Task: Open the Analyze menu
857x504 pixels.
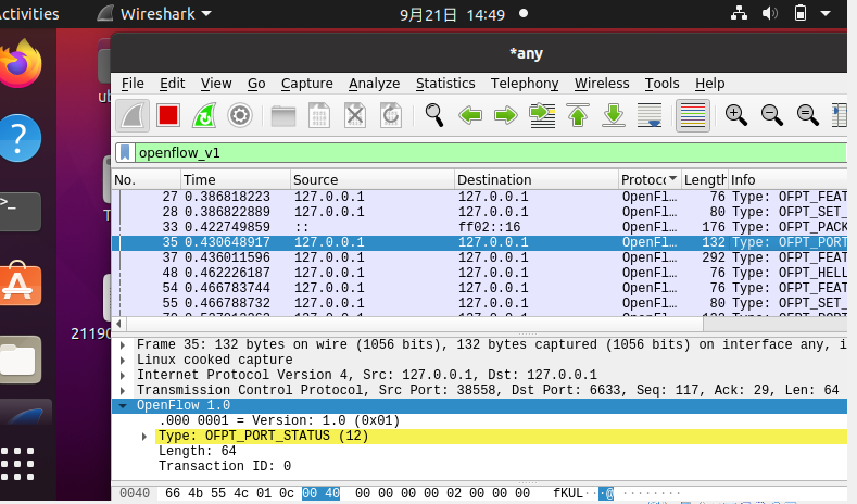Action: (x=374, y=83)
